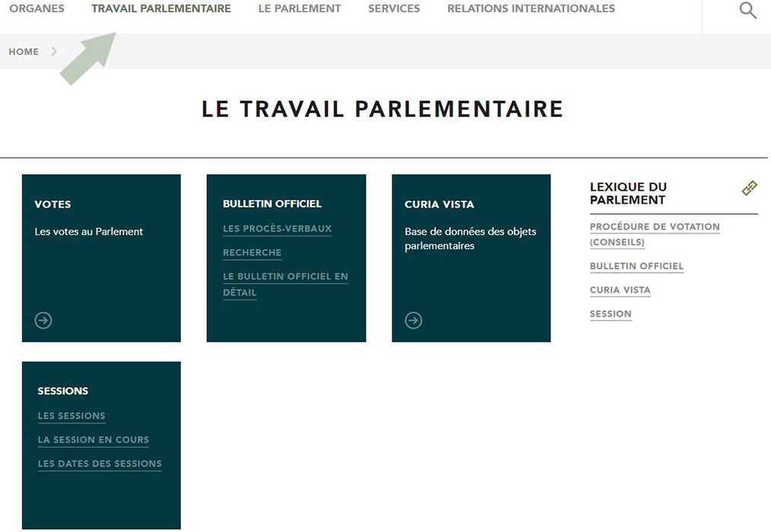Open Procédure de votation (Conseils) lexicon link
Viewport: 771px width, 532px height.
pyautogui.click(x=655, y=234)
